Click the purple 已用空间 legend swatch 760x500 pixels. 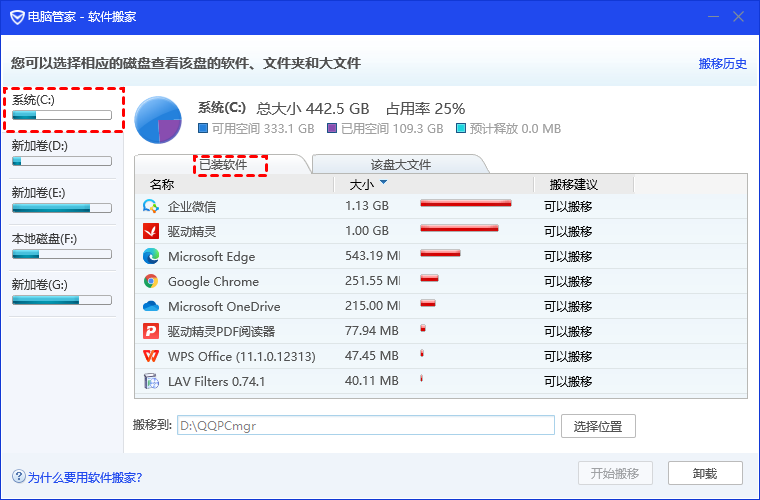[332, 128]
